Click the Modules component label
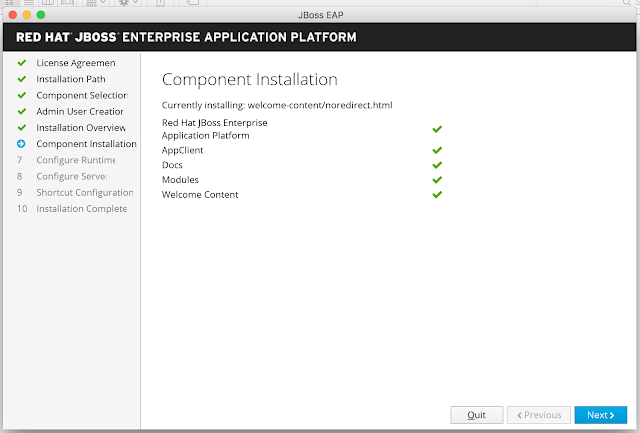 click(x=180, y=180)
